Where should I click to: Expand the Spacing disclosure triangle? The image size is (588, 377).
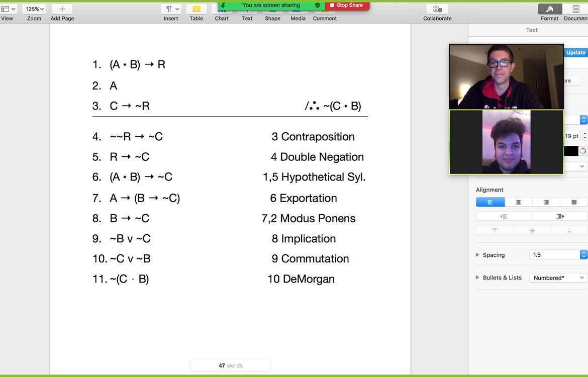pyautogui.click(x=478, y=255)
